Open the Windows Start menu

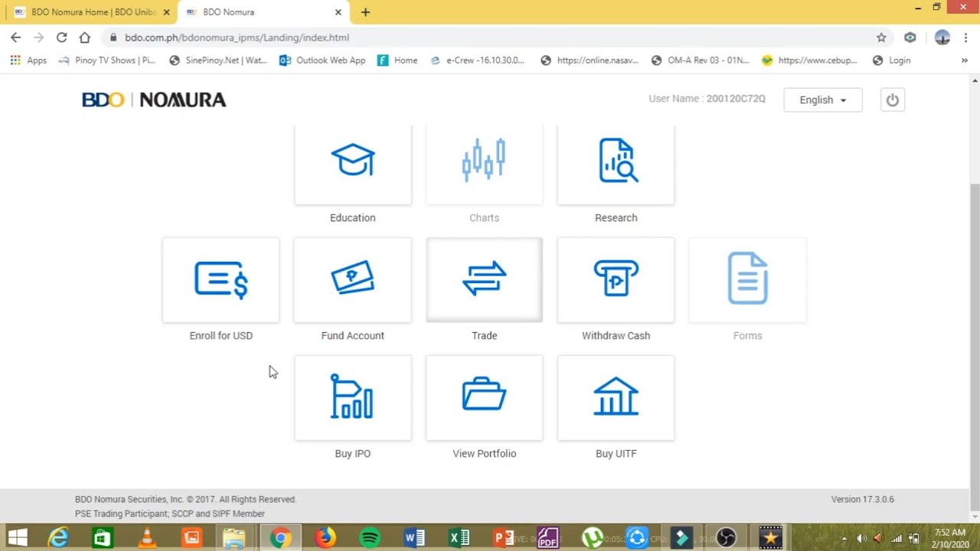pyautogui.click(x=16, y=538)
